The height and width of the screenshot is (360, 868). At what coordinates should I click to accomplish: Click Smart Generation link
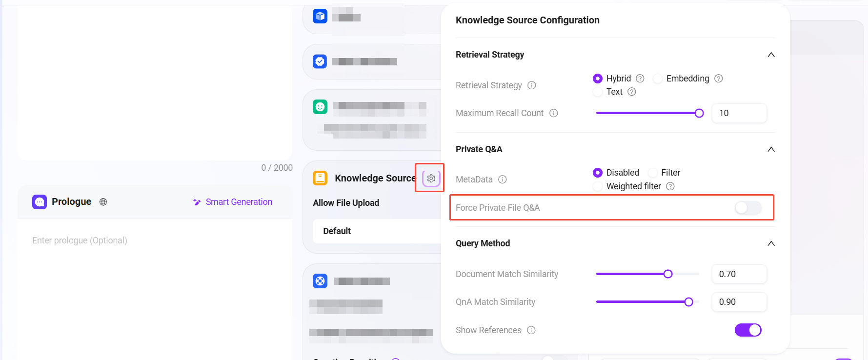(233, 202)
